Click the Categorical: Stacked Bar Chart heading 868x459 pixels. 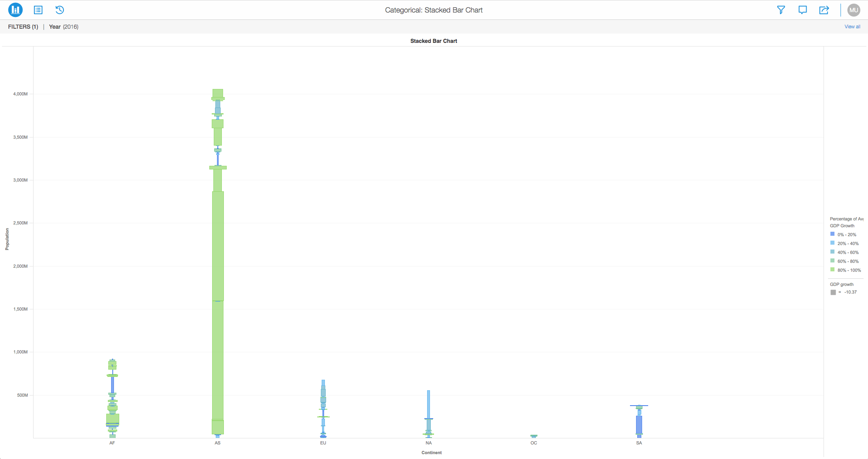pyautogui.click(x=433, y=10)
